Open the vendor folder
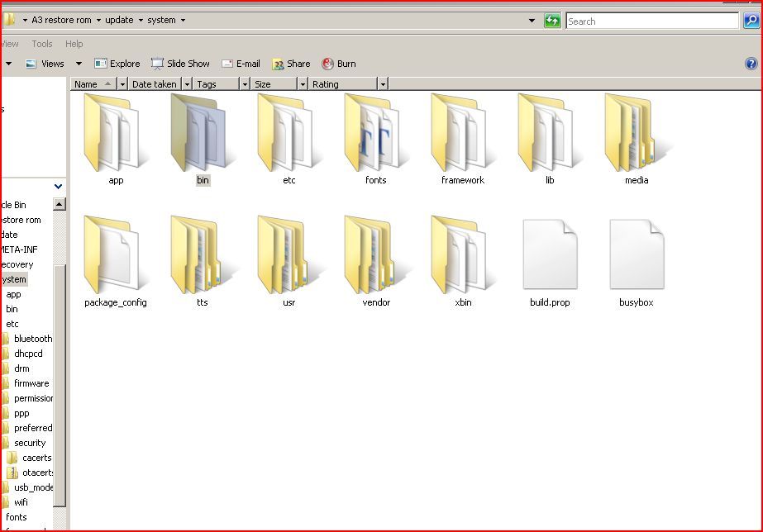 click(375, 254)
